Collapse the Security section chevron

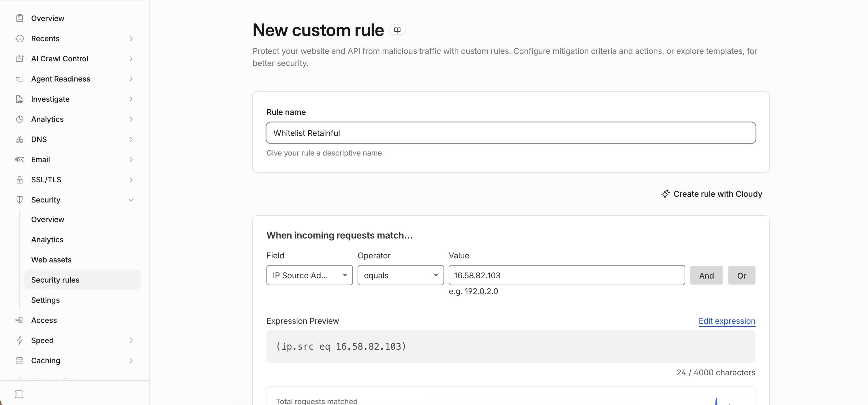click(131, 200)
